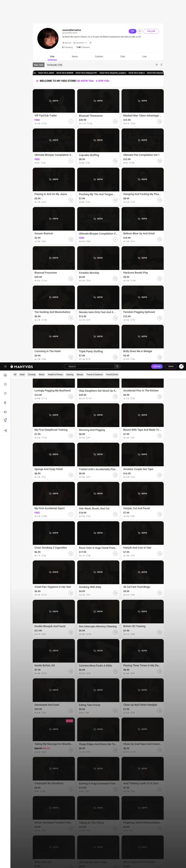Image resolution: width=186 pixels, height=868 pixels.
Task: Select the Travel & Outdoors category chip
Action: [94, 374]
